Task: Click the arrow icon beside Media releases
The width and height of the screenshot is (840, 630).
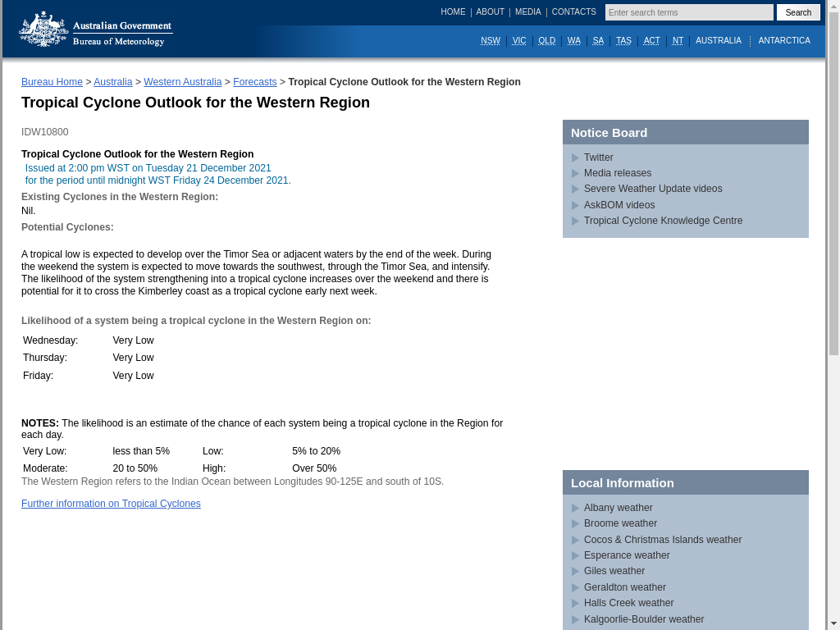Action: (575, 173)
